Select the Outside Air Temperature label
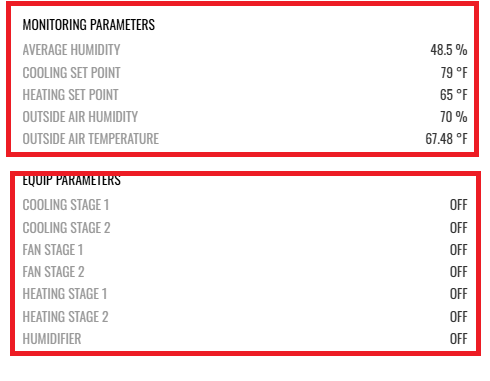490x381 pixels. (x=91, y=139)
